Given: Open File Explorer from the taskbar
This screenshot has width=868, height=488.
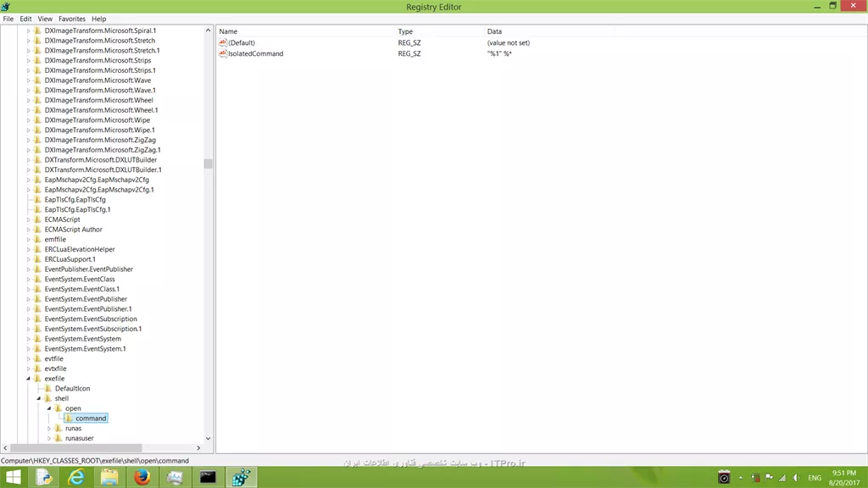Looking at the screenshot, I should [109, 477].
